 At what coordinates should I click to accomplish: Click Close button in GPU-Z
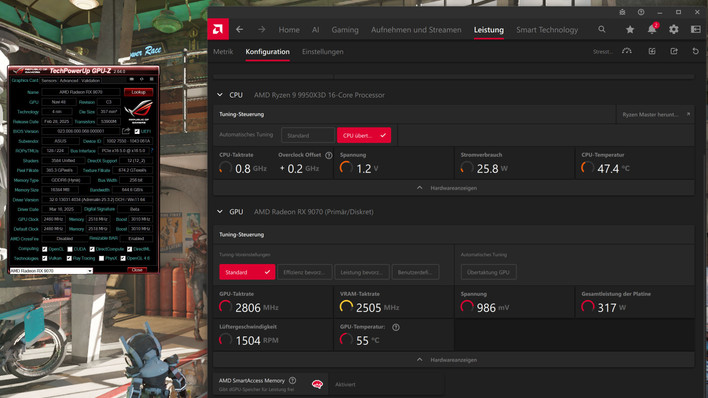click(x=137, y=270)
